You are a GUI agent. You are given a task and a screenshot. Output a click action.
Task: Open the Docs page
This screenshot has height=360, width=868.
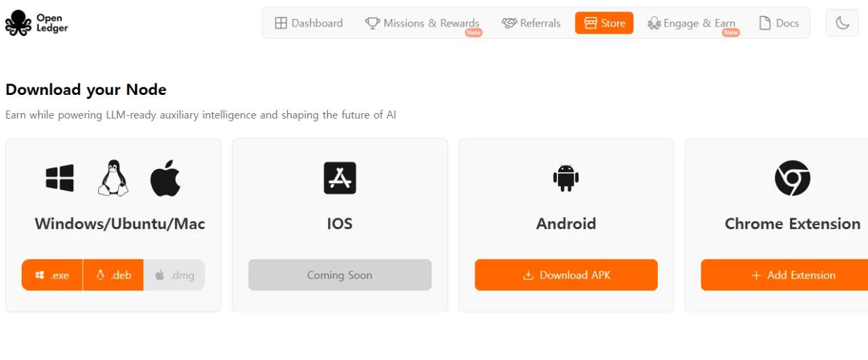(778, 23)
